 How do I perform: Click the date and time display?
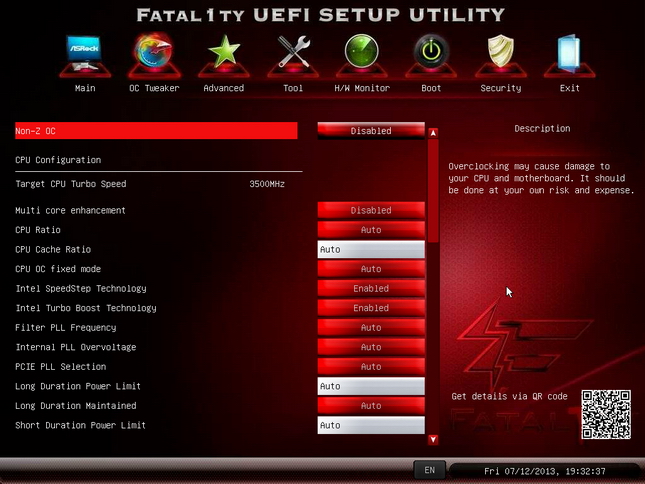pyautogui.click(x=545, y=471)
